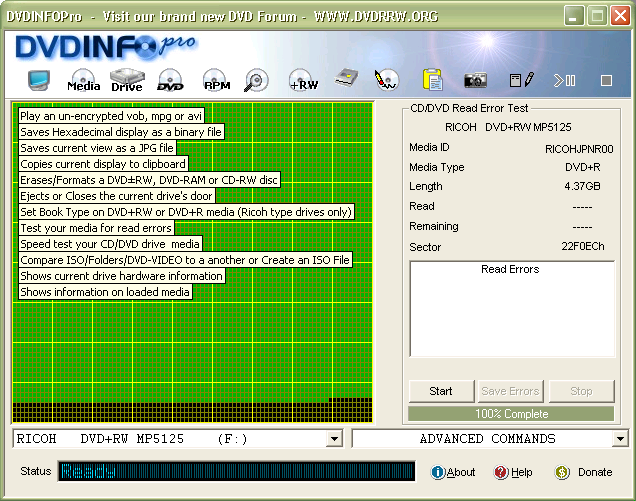
Task: Close the DVDINFOPro window
Action: tap(620, 16)
